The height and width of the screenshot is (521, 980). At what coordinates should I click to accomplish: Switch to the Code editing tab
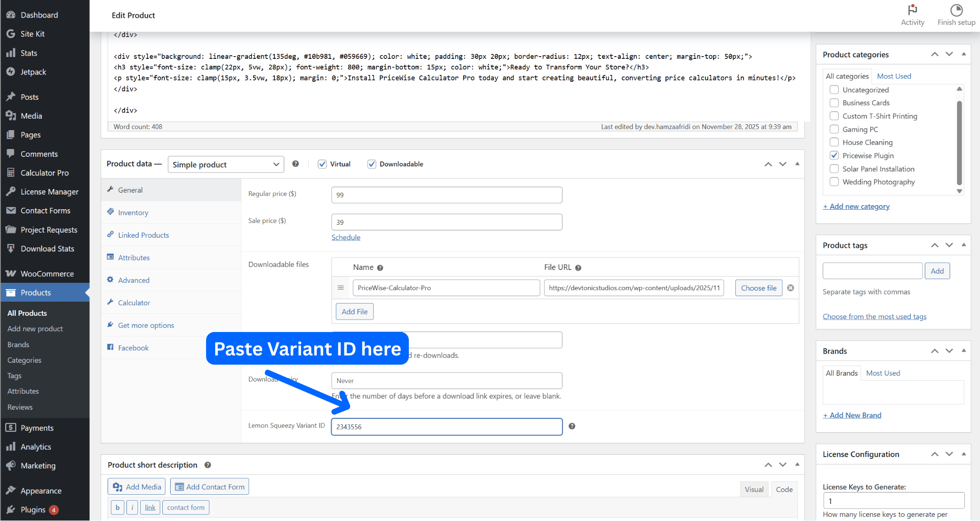click(784, 489)
